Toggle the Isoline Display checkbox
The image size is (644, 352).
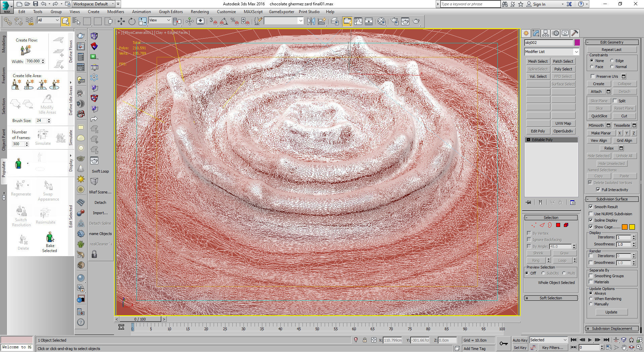coord(591,220)
